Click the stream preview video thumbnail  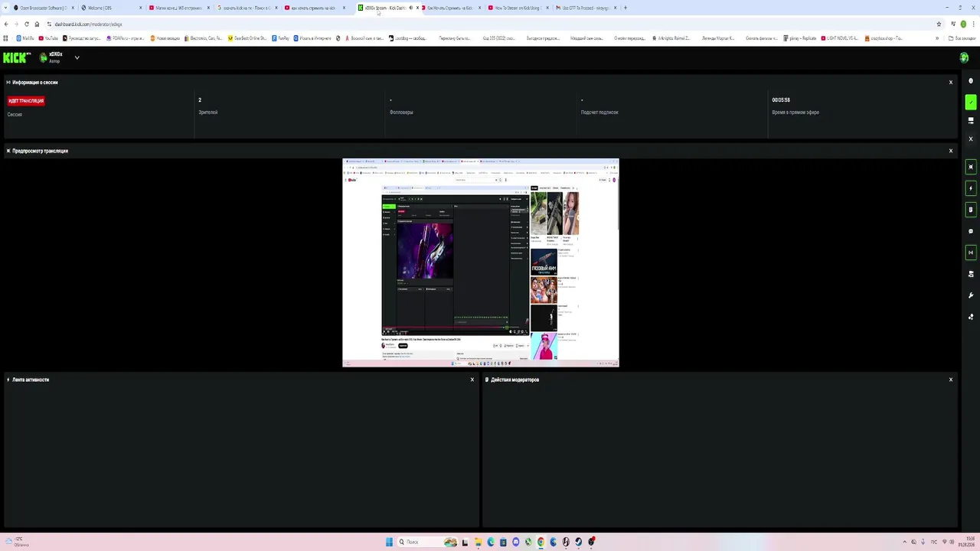480,263
